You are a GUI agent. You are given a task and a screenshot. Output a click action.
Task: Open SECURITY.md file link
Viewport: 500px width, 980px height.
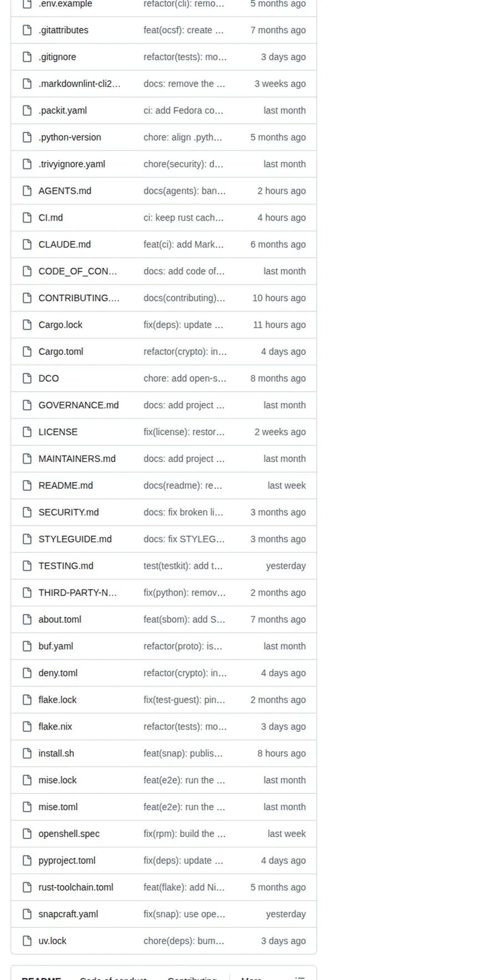tap(68, 512)
